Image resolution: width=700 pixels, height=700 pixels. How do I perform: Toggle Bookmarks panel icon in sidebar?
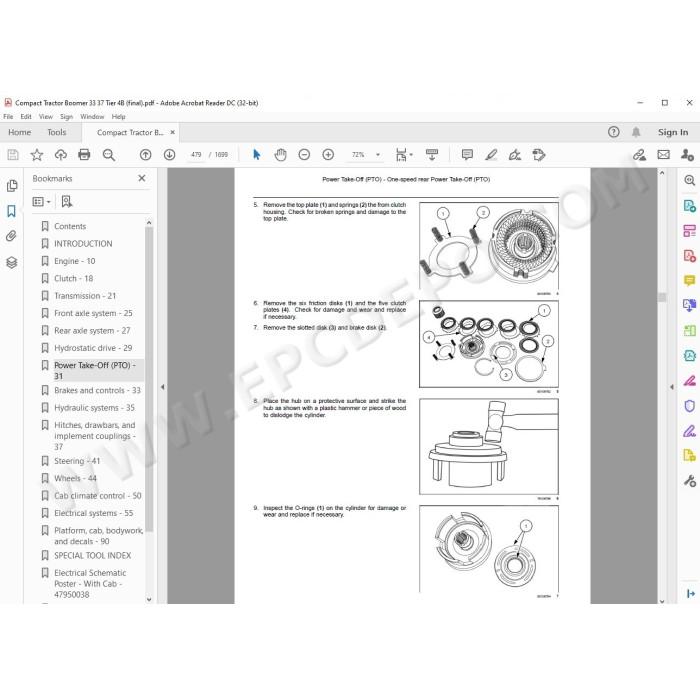(x=12, y=211)
